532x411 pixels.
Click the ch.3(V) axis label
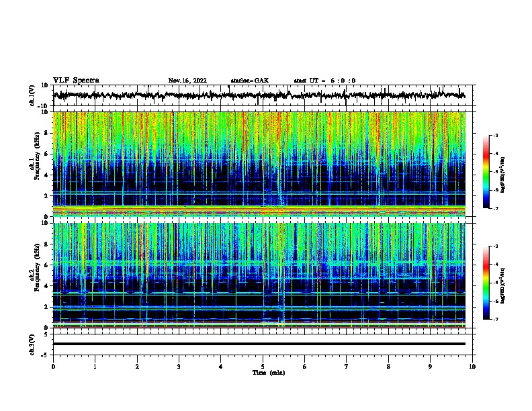(32, 345)
